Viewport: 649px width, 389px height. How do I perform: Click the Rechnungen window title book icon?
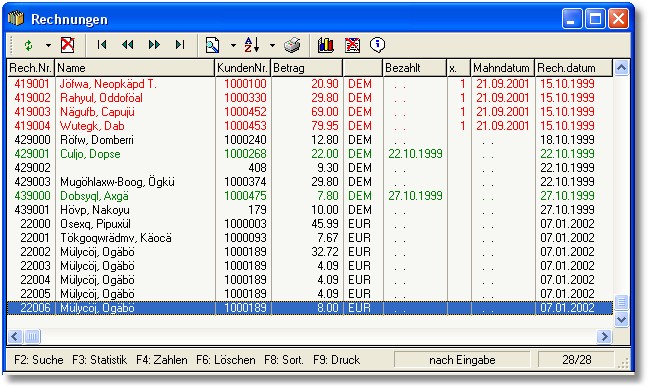click(16, 19)
